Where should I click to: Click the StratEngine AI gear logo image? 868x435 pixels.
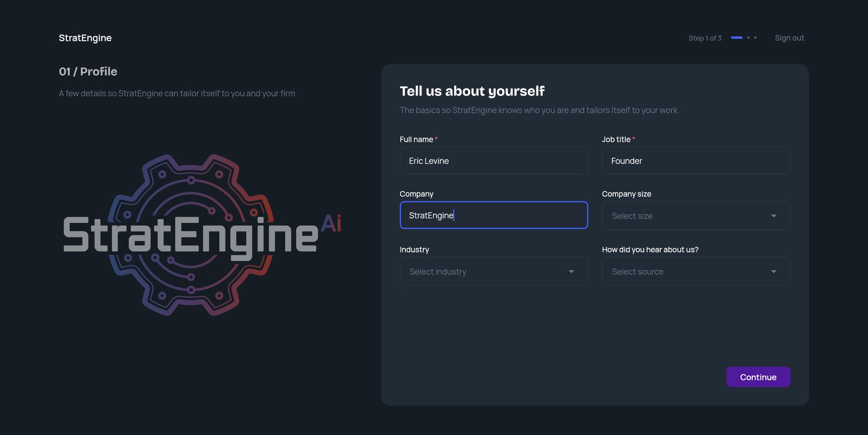click(x=202, y=235)
